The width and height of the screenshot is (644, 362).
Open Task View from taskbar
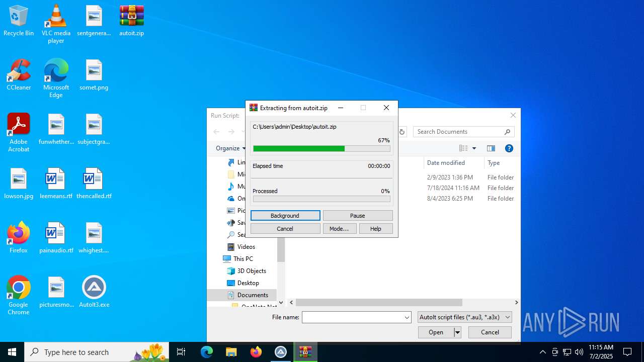pyautogui.click(x=181, y=352)
